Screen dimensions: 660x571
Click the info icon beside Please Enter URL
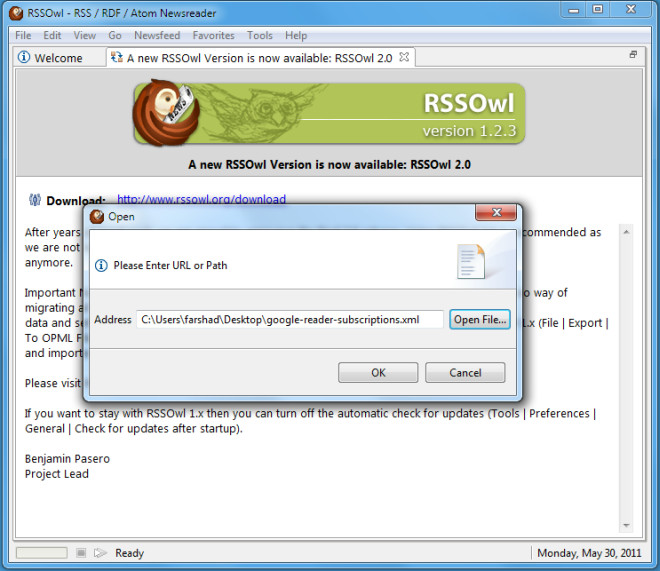(101, 266)
